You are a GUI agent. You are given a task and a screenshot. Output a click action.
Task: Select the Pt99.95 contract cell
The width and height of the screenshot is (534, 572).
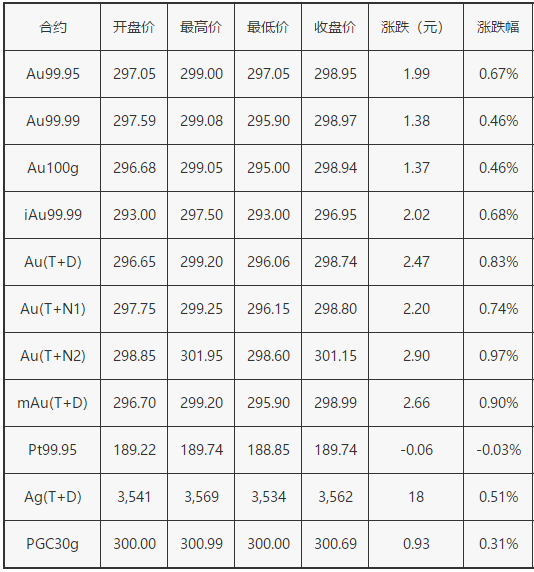[53, 450]
